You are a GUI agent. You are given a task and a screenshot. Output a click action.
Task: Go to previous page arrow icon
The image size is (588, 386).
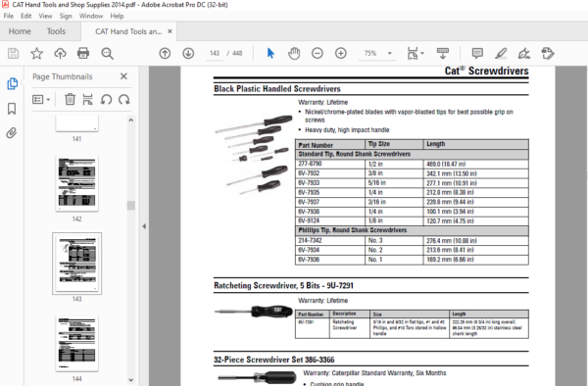165,53
